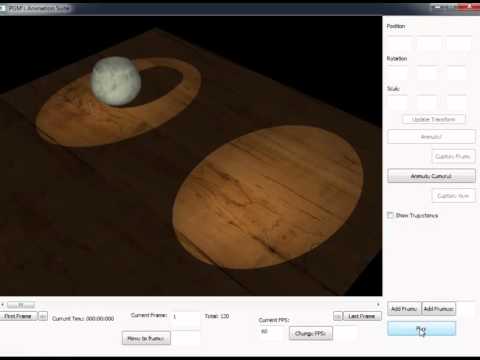Focus the input beside Add Frames

click(x=466, y=309)
